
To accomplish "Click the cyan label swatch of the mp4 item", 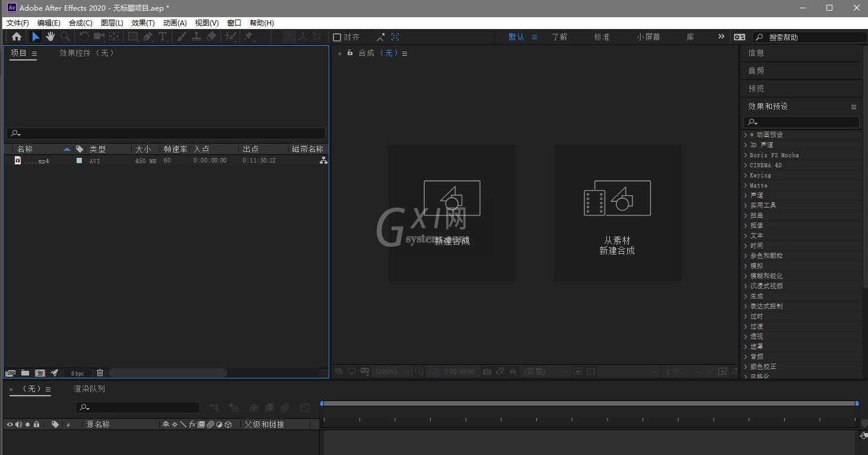I will [80, 161].
